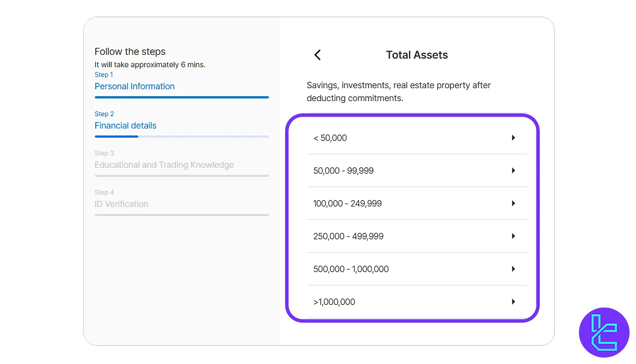This screenshot has height=364, width=636.
Task: Click the arrow beside 100,000 - 249,999
Action: (513, 203)
